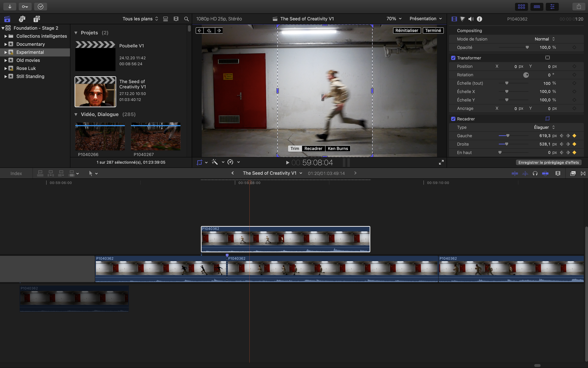The image size is (588, 368).
Task: Click the browser search magnifier icon
Action: click(187, 19)
